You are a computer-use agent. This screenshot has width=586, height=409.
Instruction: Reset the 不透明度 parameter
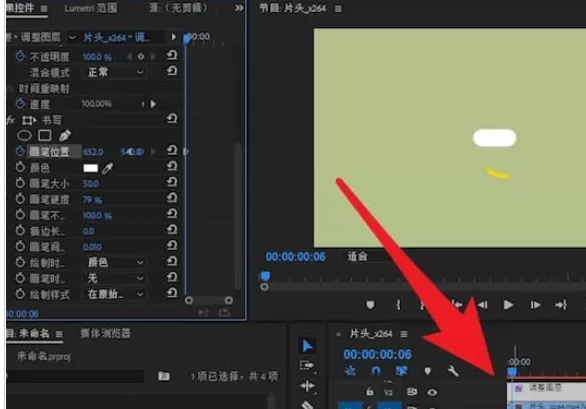tap(172, 55)
